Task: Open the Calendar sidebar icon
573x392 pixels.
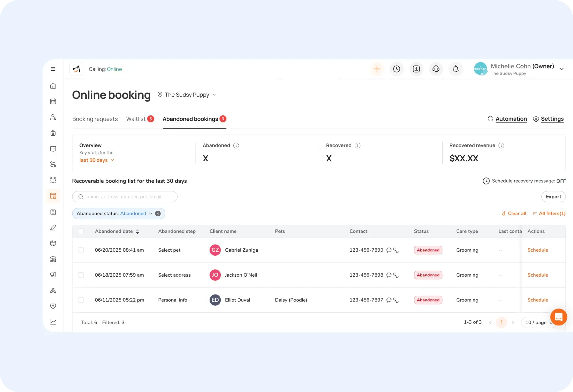Action: [x=53, y=101]
